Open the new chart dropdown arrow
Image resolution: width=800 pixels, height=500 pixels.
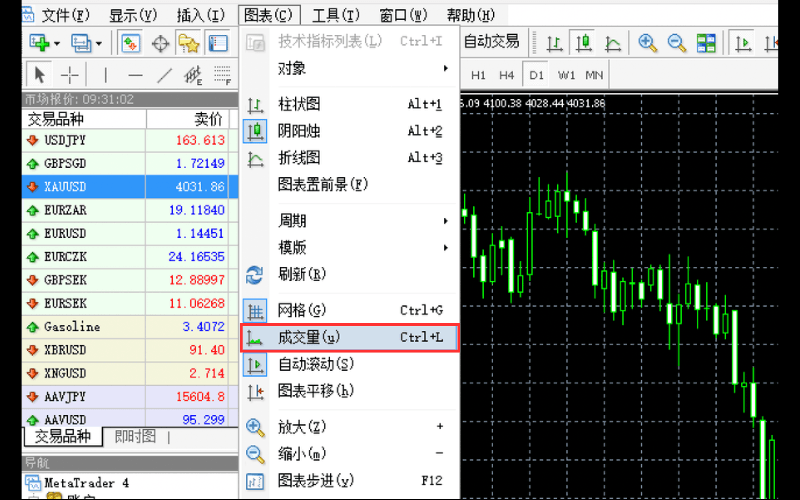click(57, 44)
